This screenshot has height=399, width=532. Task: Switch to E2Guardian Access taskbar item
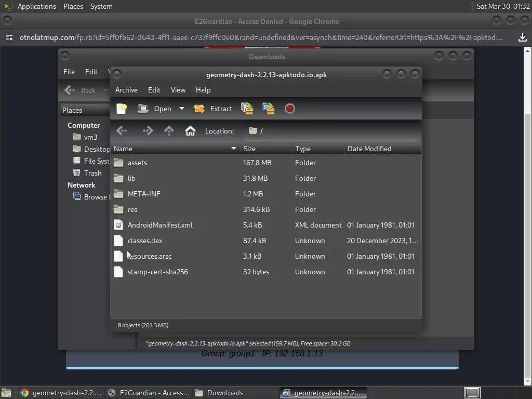click(148, 393)
